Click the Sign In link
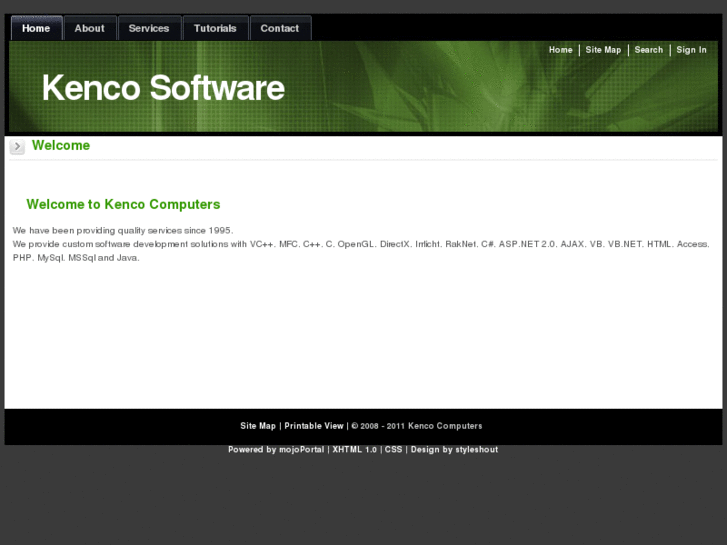The width and height of the screenshot is (727, 545). [691, 50]
